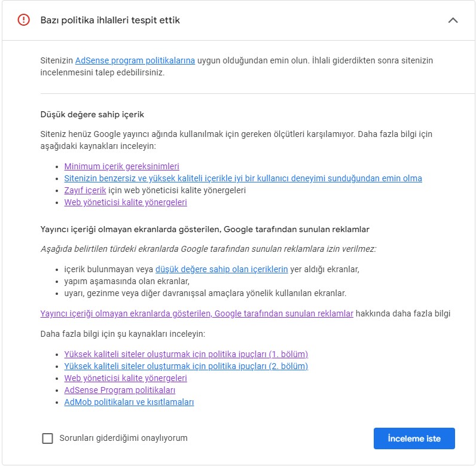The height and width of the screenshot is (466, 476).
Task: Open Web yöneticisi kalite yönergeleri under Düşük değere section
Action: 126,202
